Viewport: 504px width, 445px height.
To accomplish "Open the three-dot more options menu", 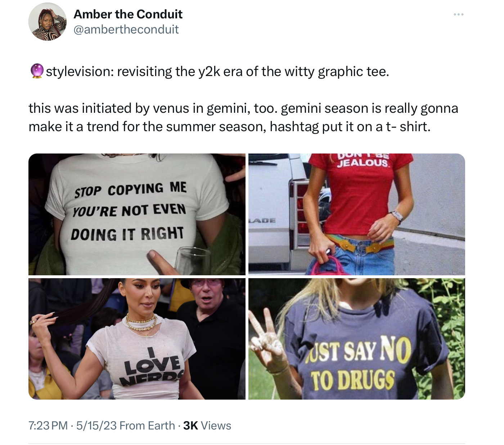I will click(458, 14).
